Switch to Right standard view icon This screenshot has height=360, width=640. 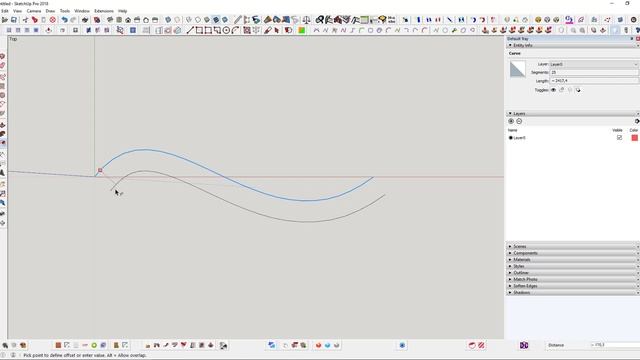[x=137, y=20]
